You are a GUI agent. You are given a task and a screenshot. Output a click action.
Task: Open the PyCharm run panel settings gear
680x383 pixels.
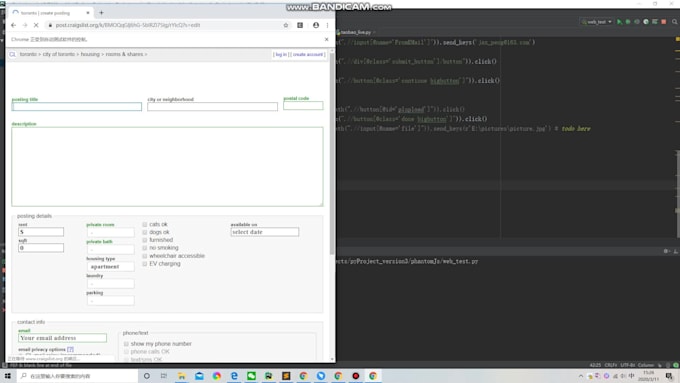click(666, 251)
